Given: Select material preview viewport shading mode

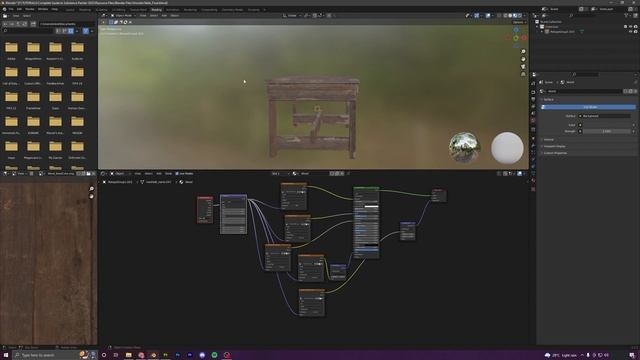Looking at the screenshot, I should [515, 16].
